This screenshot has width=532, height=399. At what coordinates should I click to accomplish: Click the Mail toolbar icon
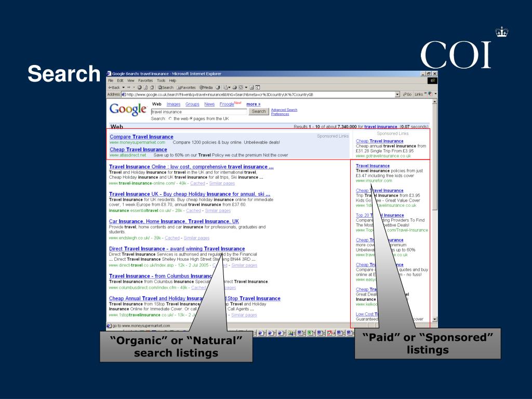coord(225,87)
